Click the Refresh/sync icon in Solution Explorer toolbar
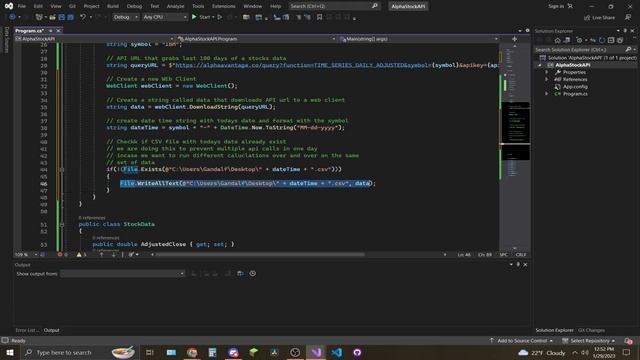 coord(602,40)
